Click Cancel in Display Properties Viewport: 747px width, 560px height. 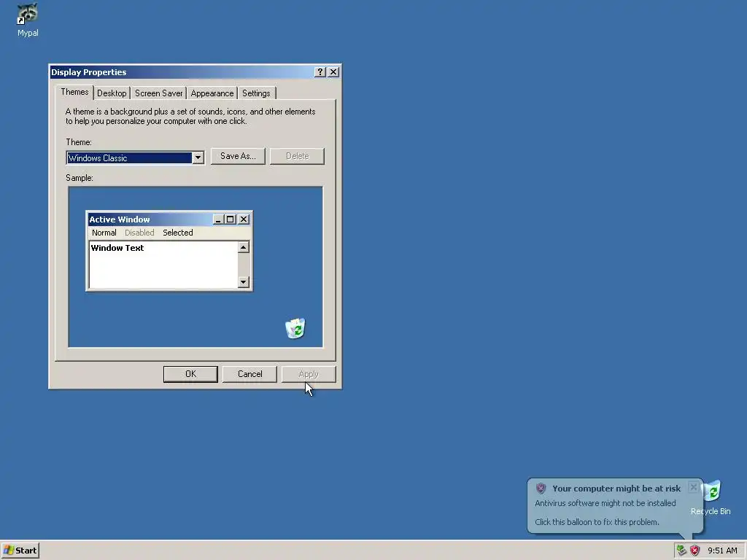click(x=249, y=374)
